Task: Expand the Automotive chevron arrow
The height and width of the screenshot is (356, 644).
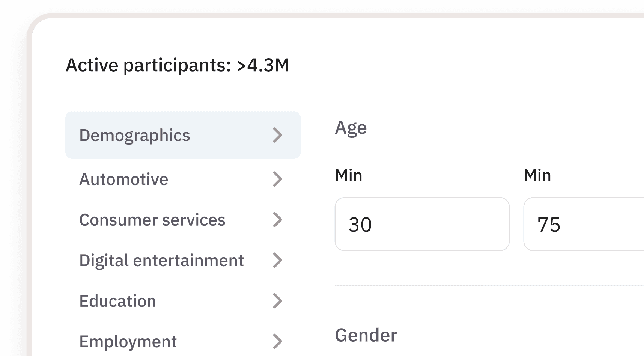Action: [277, 179]
